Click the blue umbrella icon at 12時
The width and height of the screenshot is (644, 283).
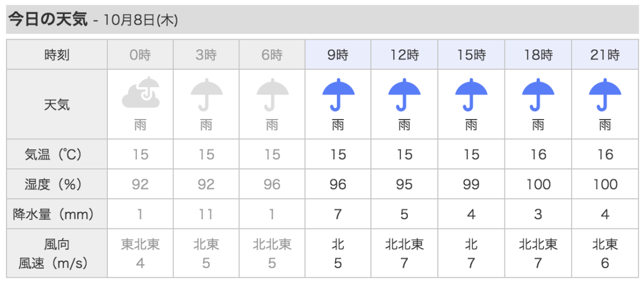tap(405, 95)
